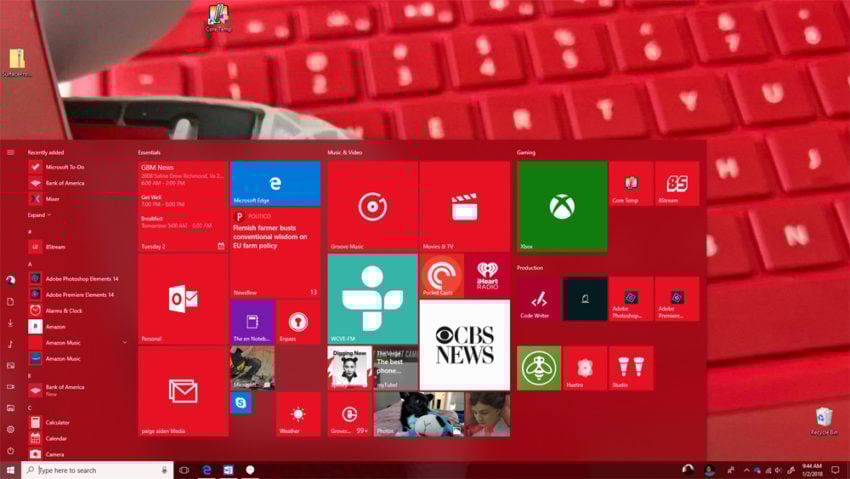
Task: Open the purple OneNote tile
Action: [x=252, y=322]
